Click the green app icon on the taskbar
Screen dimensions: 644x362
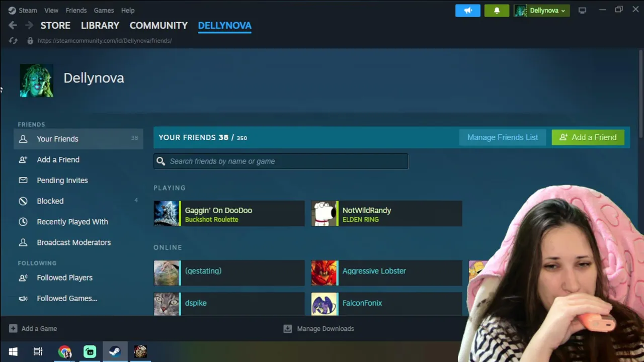click(x=90, y=351)
